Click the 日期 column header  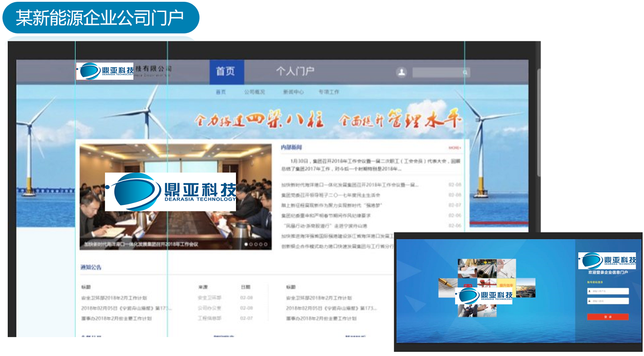[x=246, y=287]
